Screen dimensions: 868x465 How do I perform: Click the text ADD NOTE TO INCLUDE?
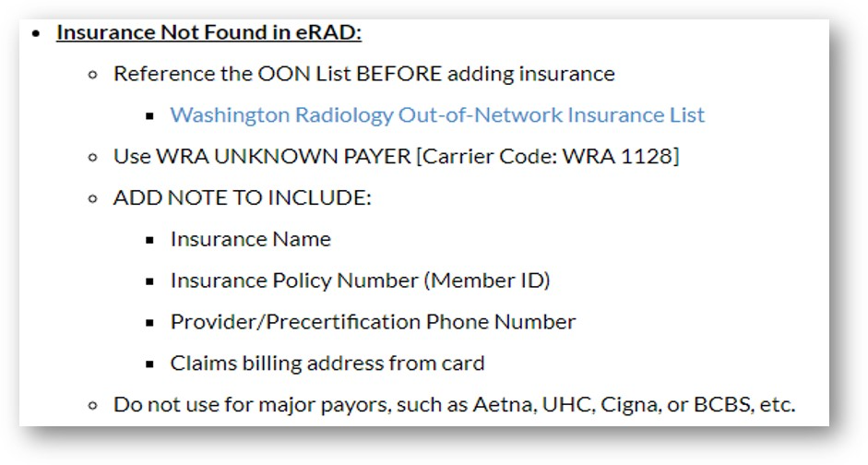tap(242, 197)
